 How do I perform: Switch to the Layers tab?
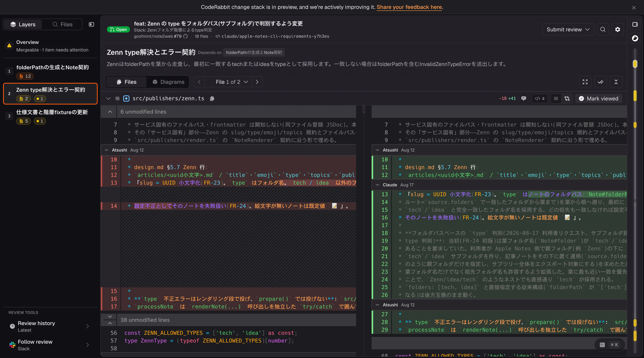23,24
